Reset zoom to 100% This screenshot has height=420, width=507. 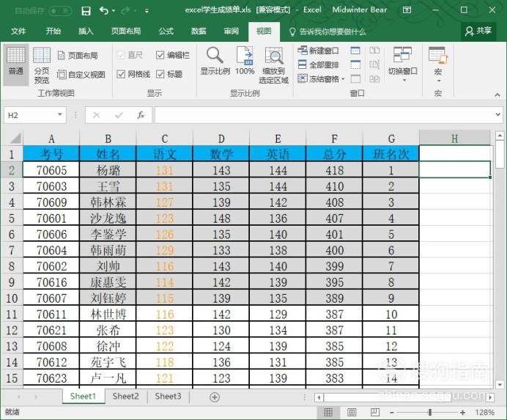(245, 62)
